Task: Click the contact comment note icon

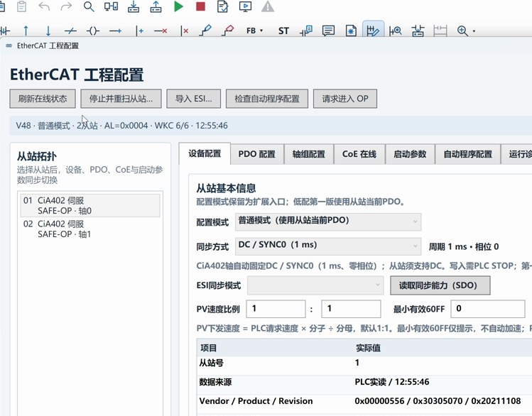Action: (x=306, y=31)
